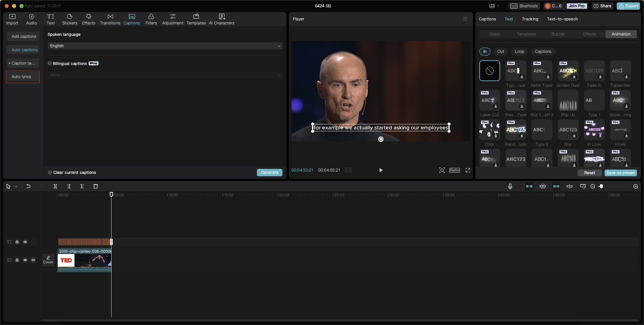Open the Transitions panel
This screenshot has height=325, width=644.
(x=110, y=19)
